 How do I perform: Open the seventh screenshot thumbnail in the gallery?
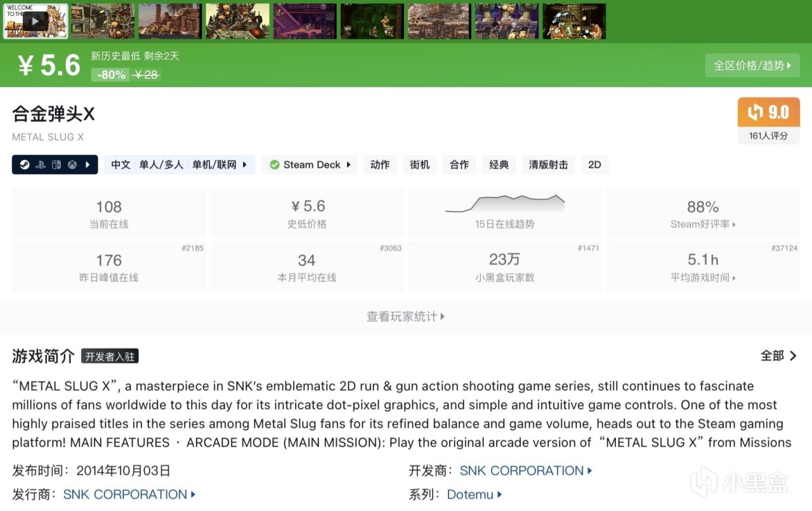point(440,21)
